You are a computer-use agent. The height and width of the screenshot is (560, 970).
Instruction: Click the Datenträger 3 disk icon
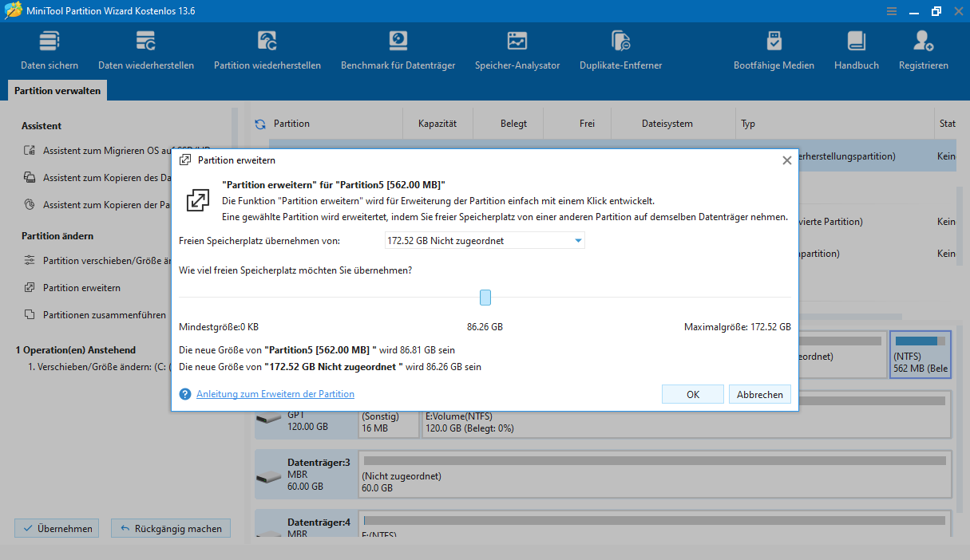click(x=268, y=476)
